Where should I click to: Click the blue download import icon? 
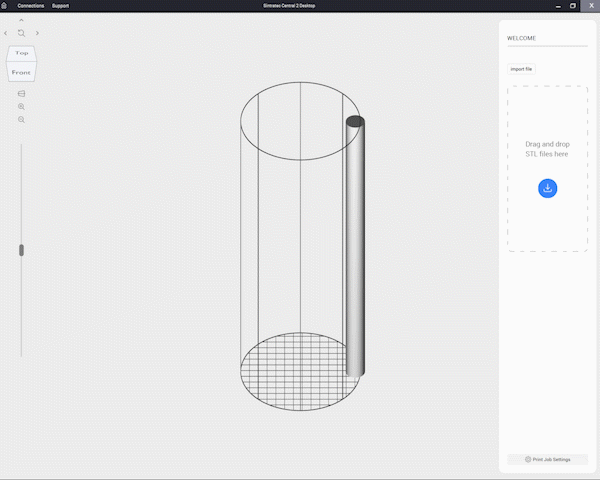(548, 188)
